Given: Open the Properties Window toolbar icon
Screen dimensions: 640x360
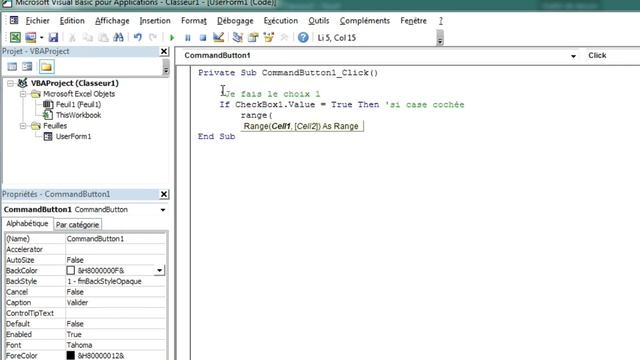Looking at the screenshot, I should pyautogui.click(x=253, y=38).
